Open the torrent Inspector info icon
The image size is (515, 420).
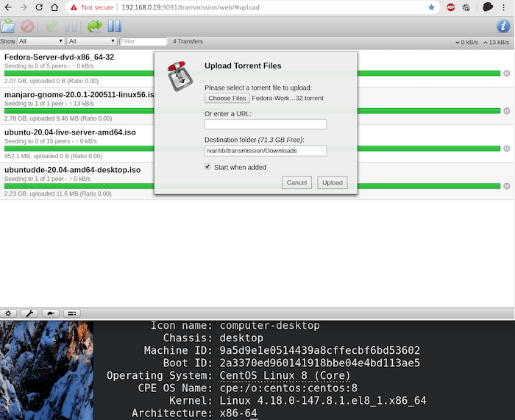pos(503,26)
